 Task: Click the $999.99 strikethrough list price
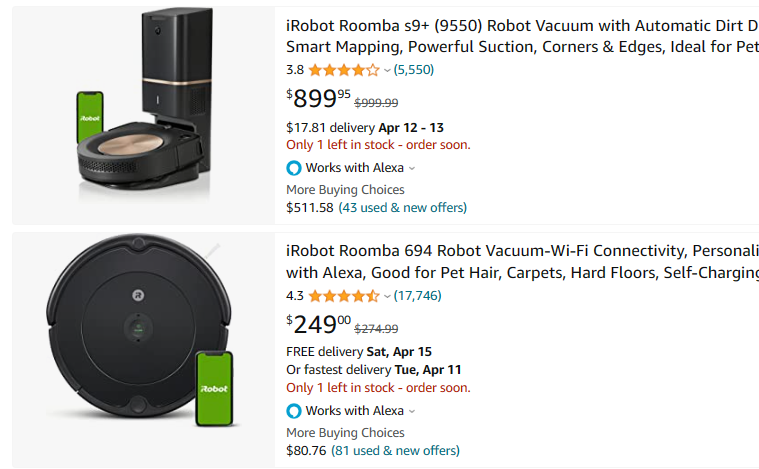click(377, 103)
